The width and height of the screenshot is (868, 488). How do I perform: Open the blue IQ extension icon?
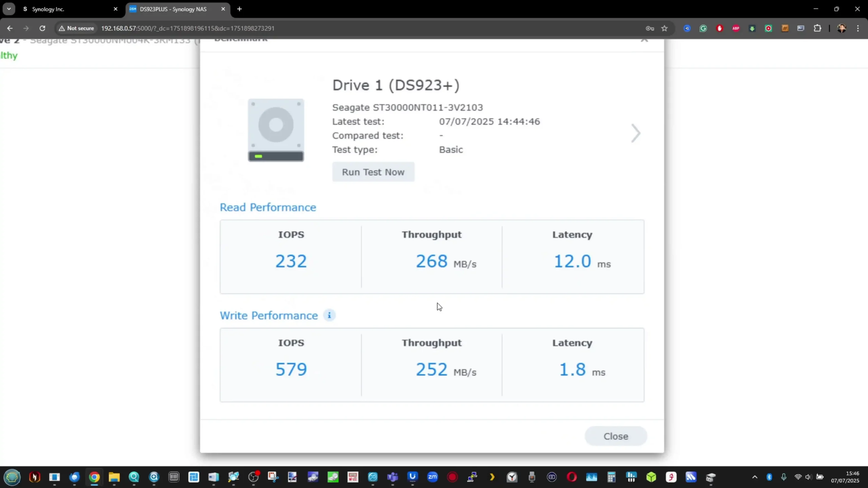[687, 28]
